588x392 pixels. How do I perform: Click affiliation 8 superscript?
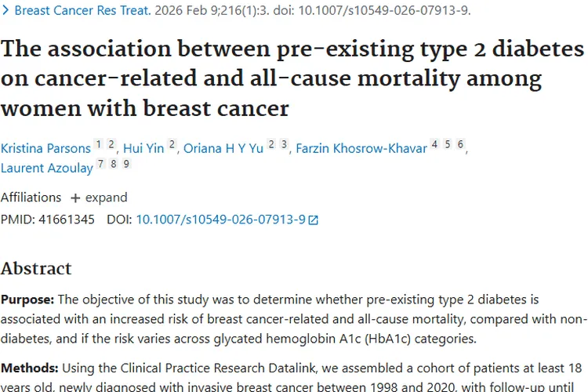(x=114, y=164)
